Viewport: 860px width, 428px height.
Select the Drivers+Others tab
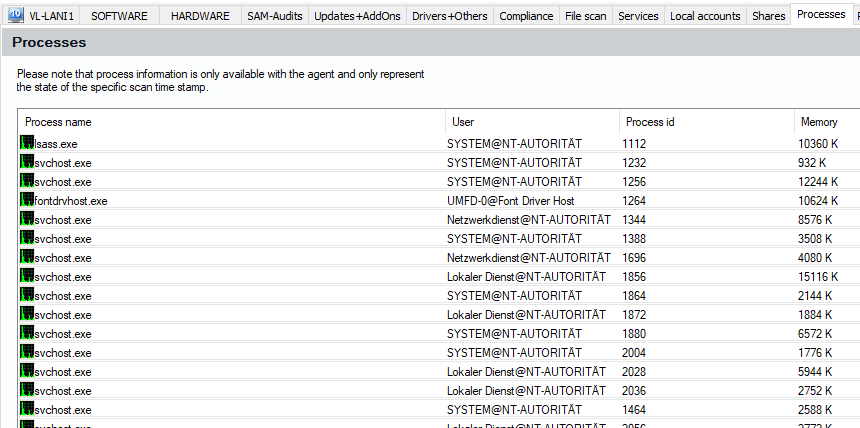tap(449, 16)
